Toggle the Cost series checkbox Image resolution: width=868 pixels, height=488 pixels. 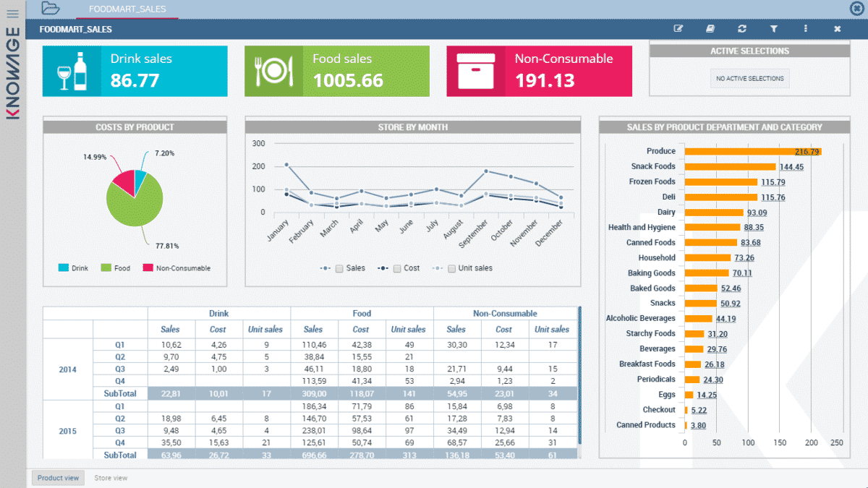click(397, 268)
